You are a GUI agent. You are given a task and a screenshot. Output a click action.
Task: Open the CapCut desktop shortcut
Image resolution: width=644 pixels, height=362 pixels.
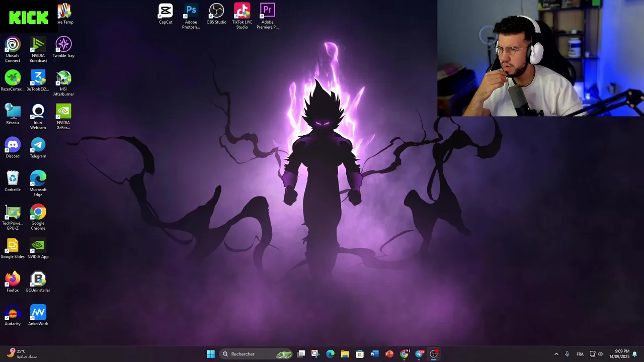[166, 14]
